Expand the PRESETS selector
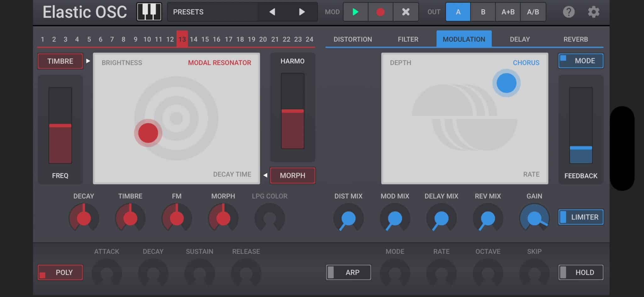Viewport: 644px width, 297px height. (x=213, y=12)
